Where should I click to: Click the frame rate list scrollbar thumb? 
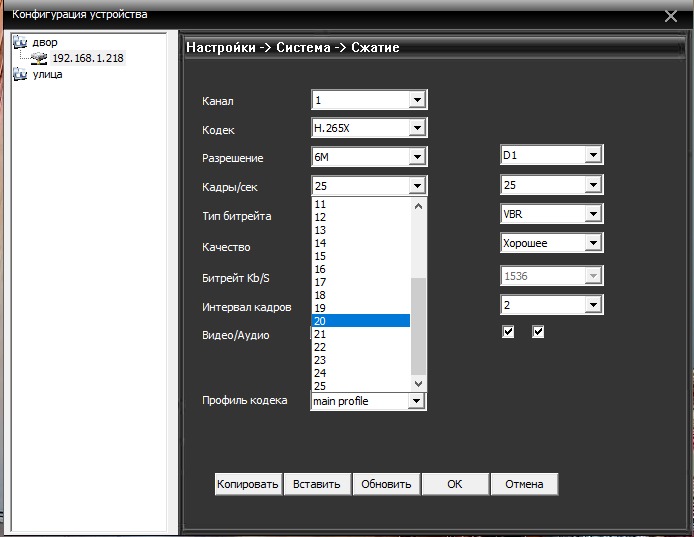[x=418, y=325]
